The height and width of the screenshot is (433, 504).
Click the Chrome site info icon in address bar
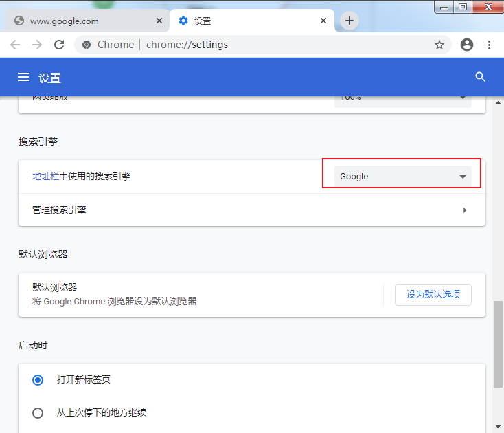pos(86,45)
